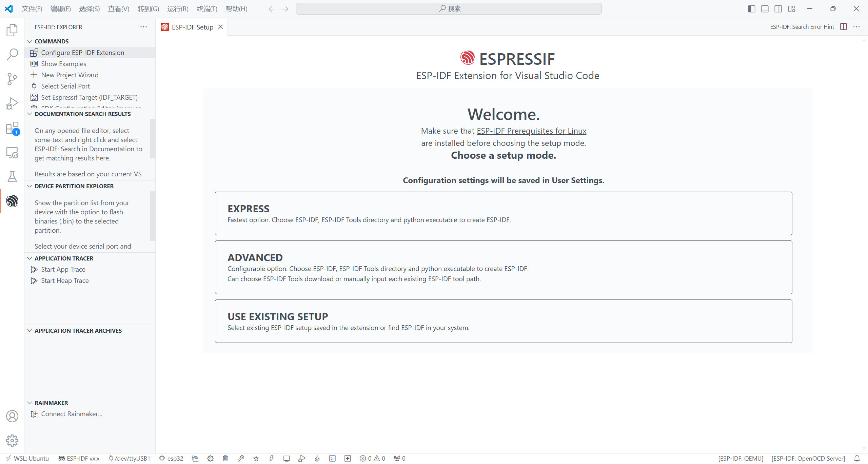Screen dimensions: 868x464
Task: Select the ESP-IDF Setup tab
Action: pos(192,27)
